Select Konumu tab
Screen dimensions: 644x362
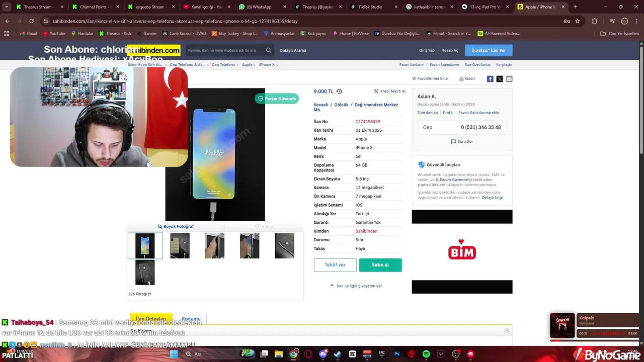[191, 318]
